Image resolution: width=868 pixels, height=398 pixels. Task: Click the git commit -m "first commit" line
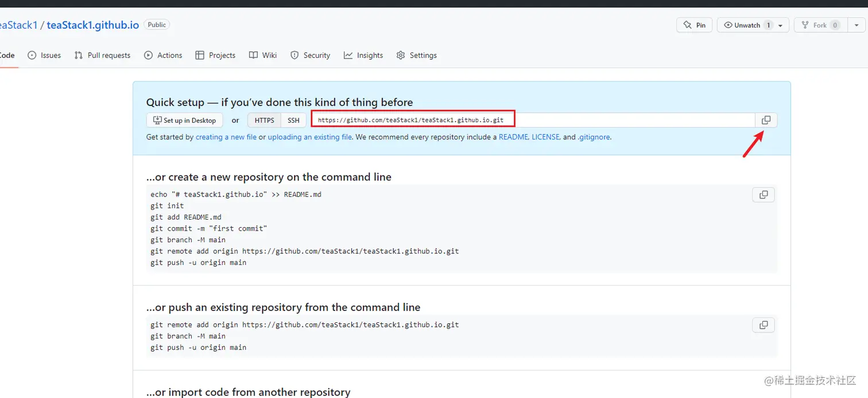pyautogui.click(x=209, y=228)
